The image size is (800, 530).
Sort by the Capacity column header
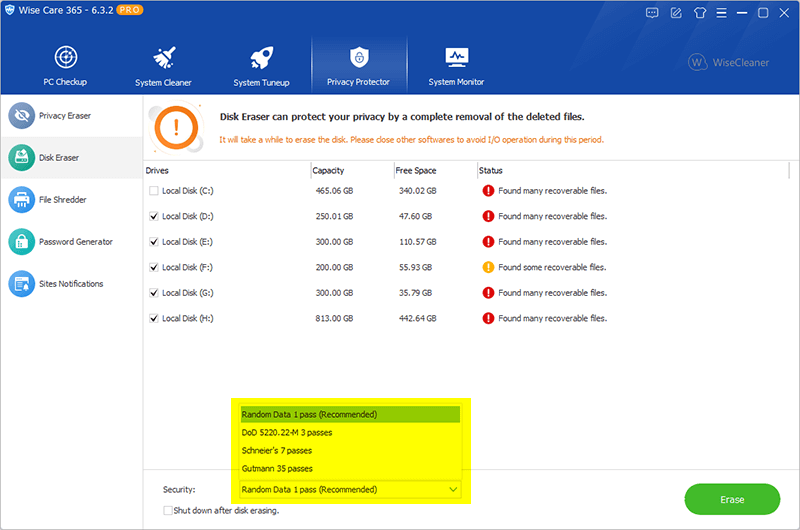[x=328, y=170]
